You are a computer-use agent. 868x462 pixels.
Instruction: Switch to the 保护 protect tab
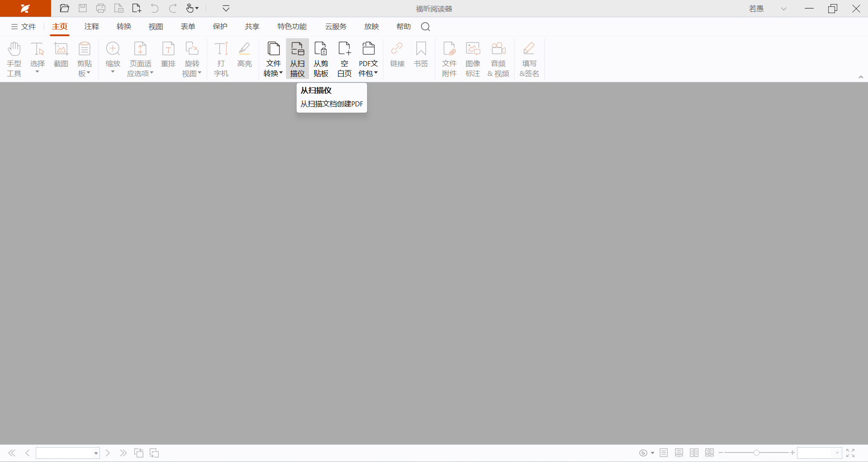[x=220, y=27]
